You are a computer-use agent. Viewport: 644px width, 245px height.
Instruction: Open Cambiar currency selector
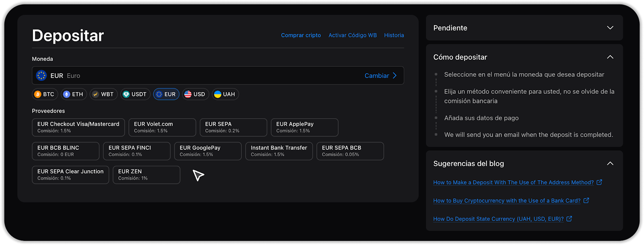pos(380,76)
